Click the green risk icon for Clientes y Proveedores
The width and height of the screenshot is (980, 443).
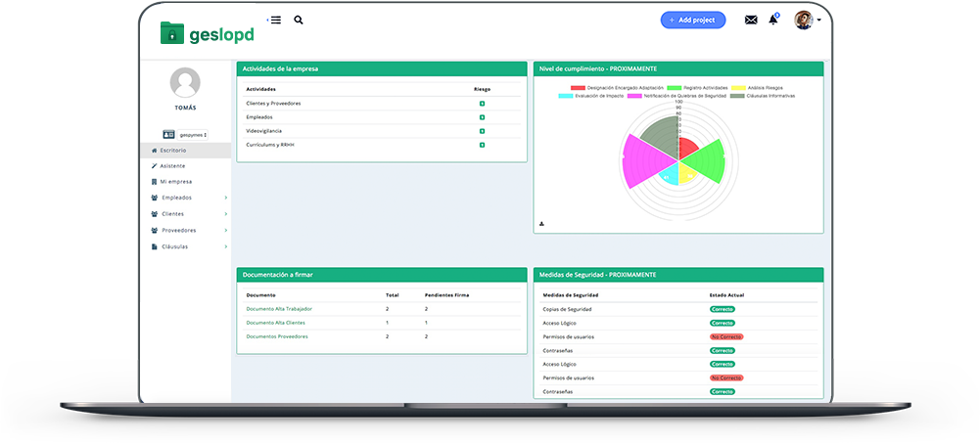point(482,104)
